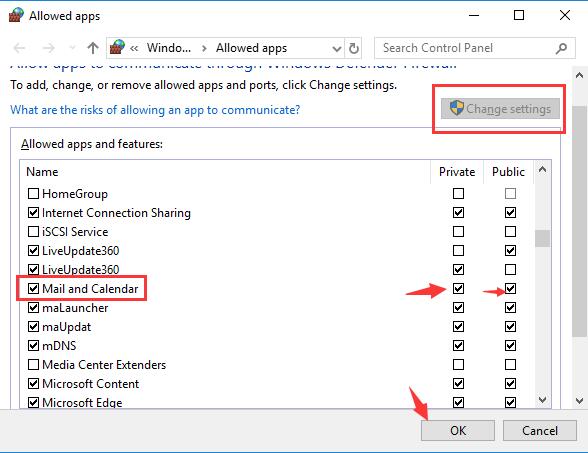Uncheck Internet Connection Sharing name checkbox

(33, 213)
